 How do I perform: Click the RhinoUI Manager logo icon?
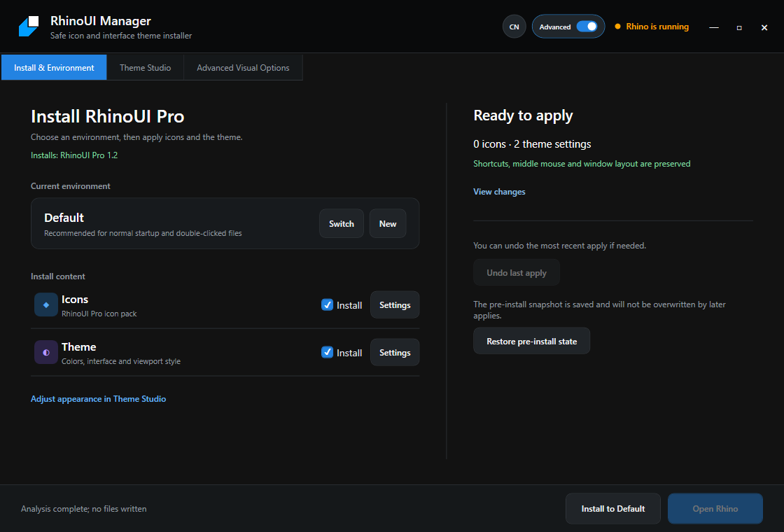[x=29, y=27]
